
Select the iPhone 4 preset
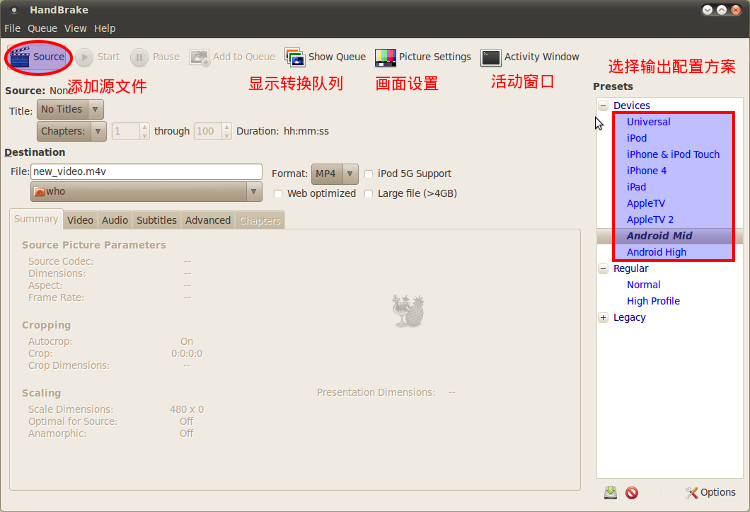[x=647, y=171]
